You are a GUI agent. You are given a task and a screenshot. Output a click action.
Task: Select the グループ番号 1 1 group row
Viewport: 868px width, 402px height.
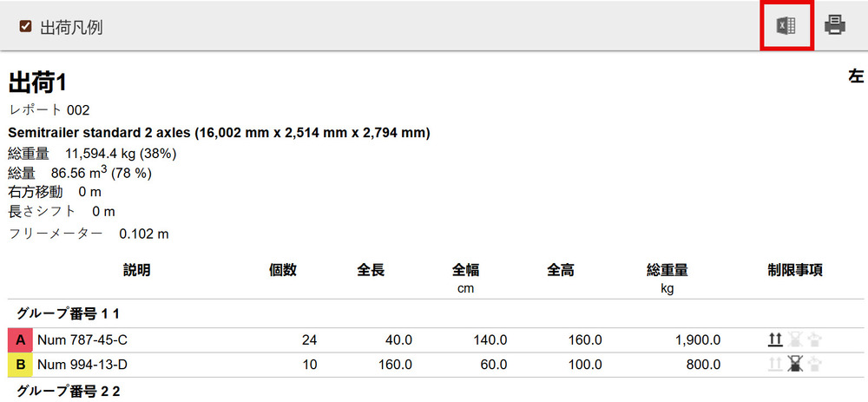68,313
